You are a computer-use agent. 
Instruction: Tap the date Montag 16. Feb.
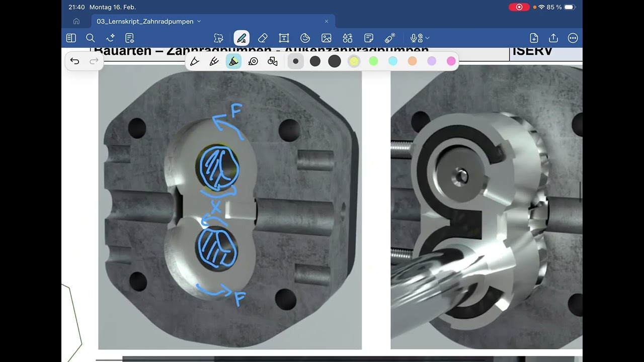point(113,7)
